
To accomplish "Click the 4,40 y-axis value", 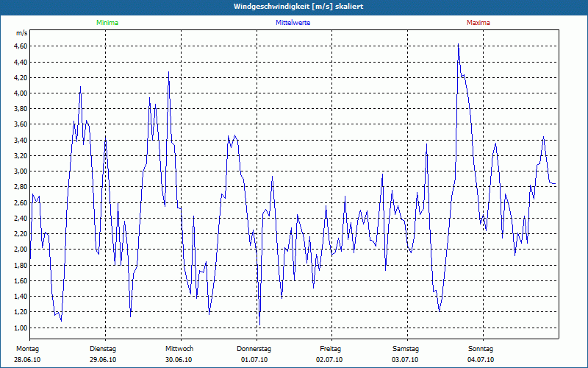I will point(21,62).
